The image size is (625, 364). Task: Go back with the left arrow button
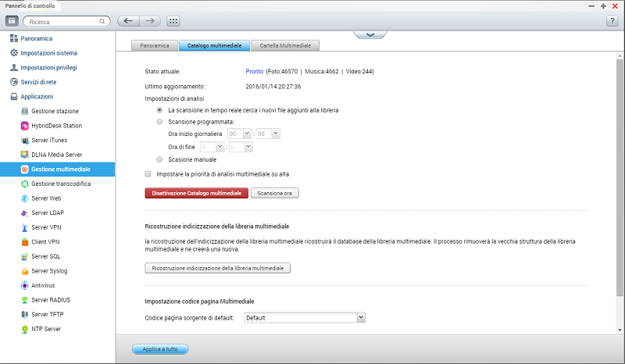click(129, 21)
